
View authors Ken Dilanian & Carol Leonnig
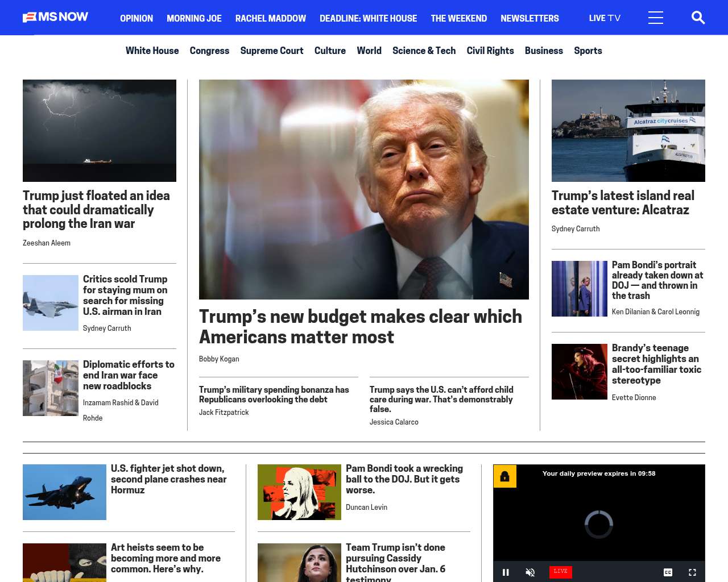click(656, 311)
